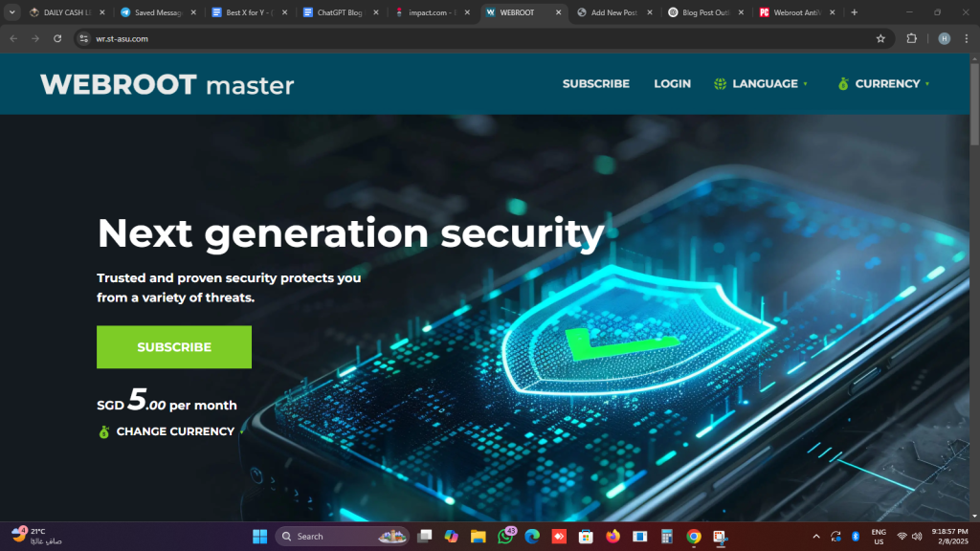Open the volume speaker tray icon
Screen dimensions: 980x551
[x=917, y=536]
